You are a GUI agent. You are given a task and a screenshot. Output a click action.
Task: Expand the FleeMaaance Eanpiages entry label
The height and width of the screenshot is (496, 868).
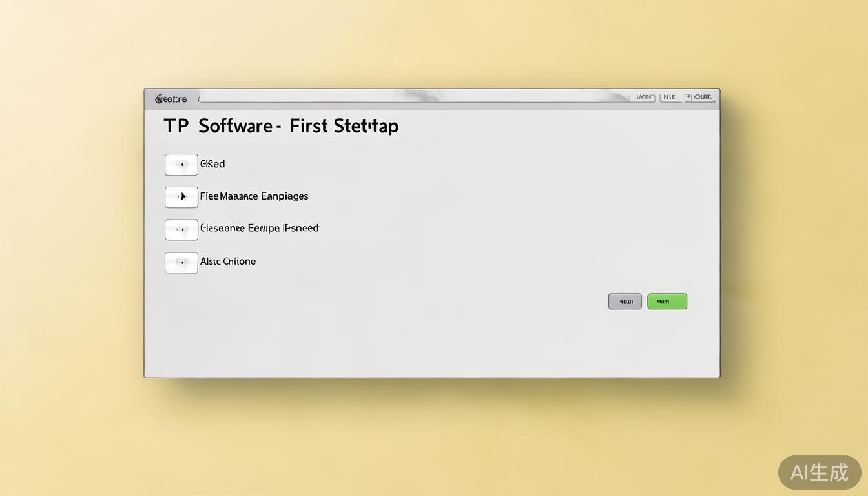click(x=254, y=196)
